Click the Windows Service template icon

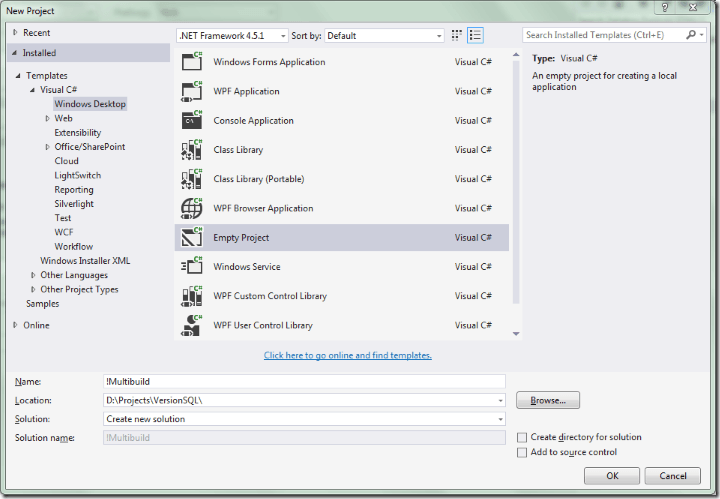[191, 267]
